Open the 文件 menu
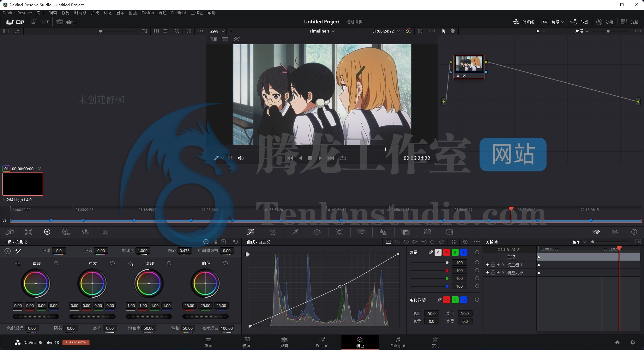644x350 pixels. coord(40,13)
